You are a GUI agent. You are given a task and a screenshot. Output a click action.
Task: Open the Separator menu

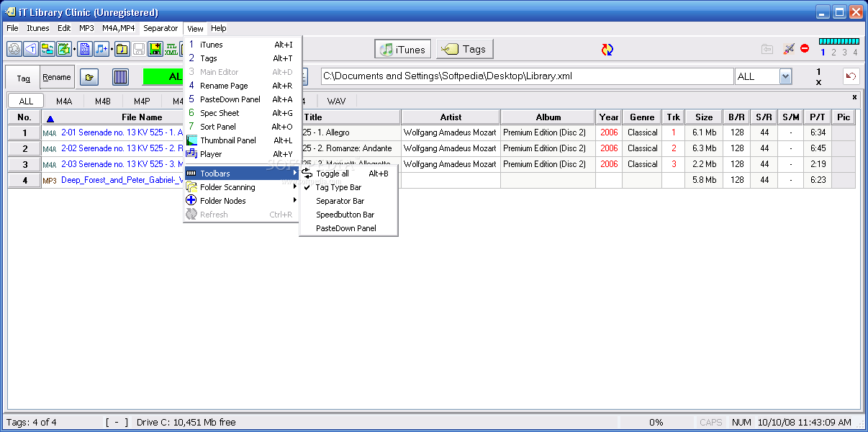coord(161,28)
